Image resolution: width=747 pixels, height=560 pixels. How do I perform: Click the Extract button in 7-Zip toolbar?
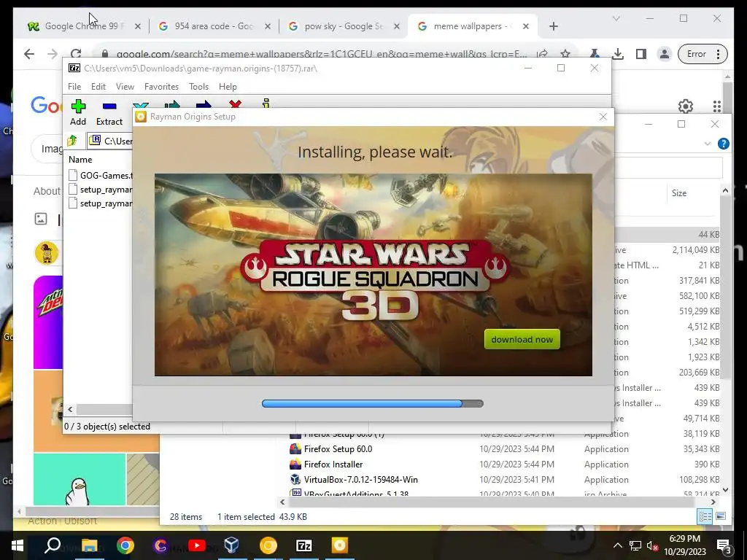pos(109,112)
